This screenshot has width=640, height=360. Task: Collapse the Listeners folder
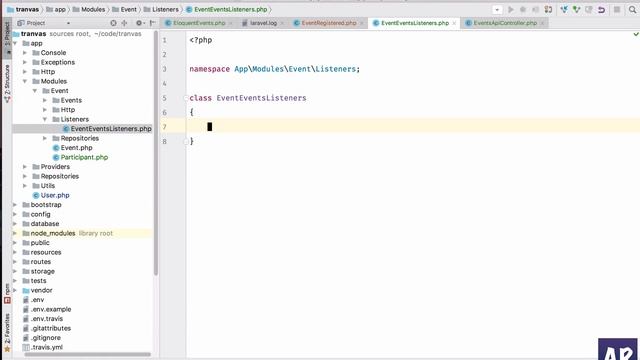tap(45, 119)
